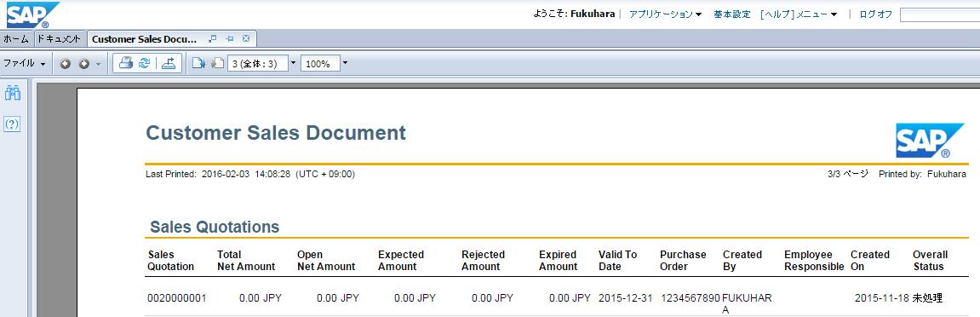
Task: Open the アプリケーション menu
Action: click(x=665, y=14)
